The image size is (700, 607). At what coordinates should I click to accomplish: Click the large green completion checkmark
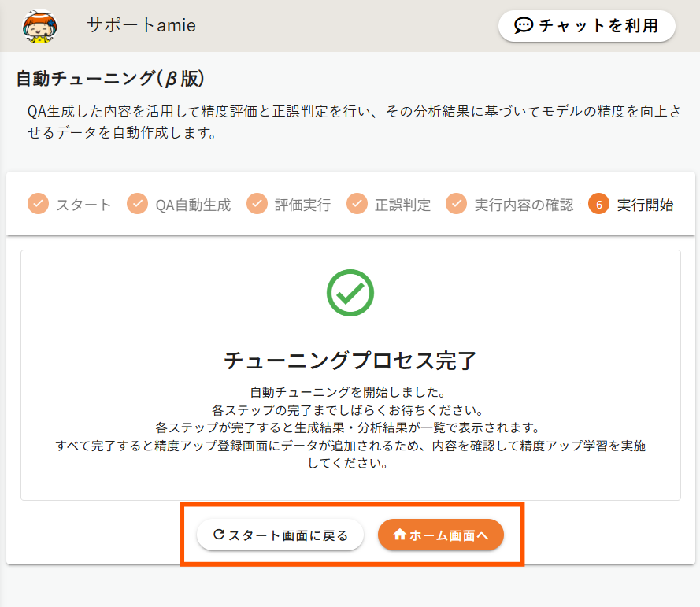pyautogui.click(x=350, y=293)
